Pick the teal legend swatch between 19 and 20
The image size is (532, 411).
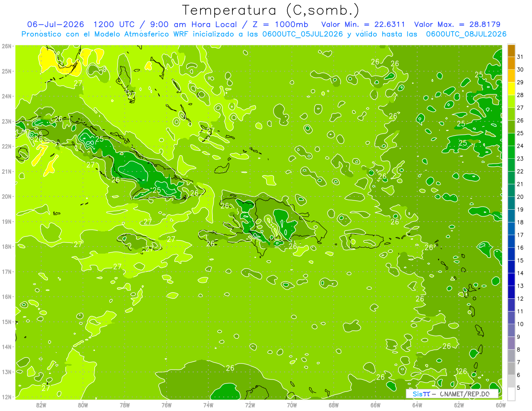511,204
